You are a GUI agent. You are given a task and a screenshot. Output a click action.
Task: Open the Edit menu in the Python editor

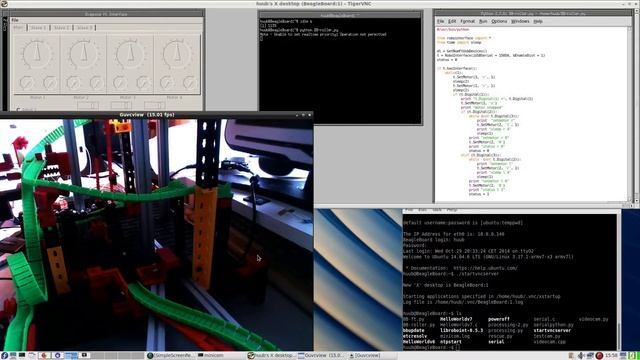coord(452,21)
